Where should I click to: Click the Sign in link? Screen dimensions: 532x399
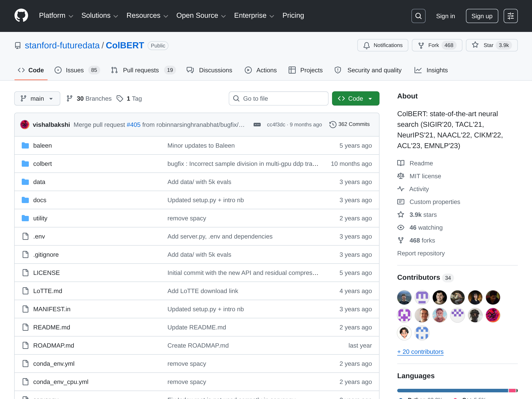tap(445, 16)
